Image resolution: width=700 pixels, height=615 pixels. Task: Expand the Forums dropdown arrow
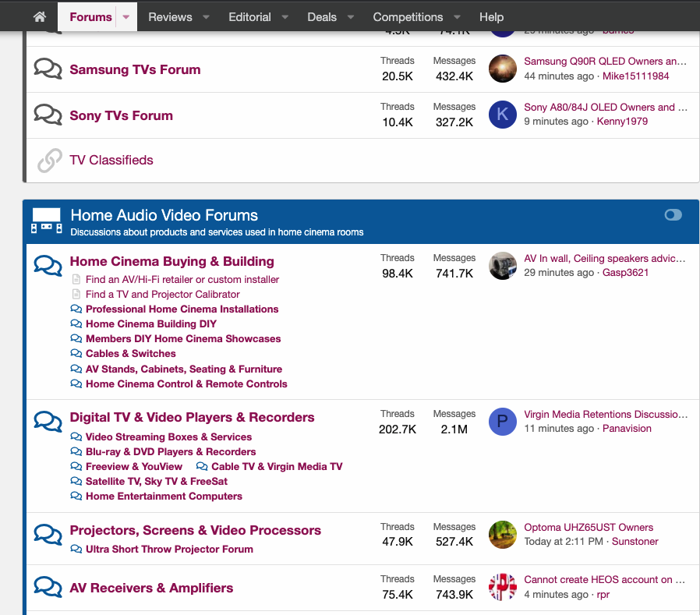pos(126,17)
